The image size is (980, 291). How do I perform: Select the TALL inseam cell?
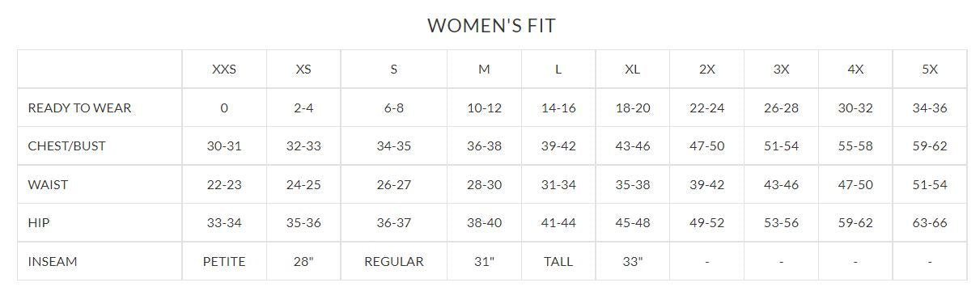point(558,262)
